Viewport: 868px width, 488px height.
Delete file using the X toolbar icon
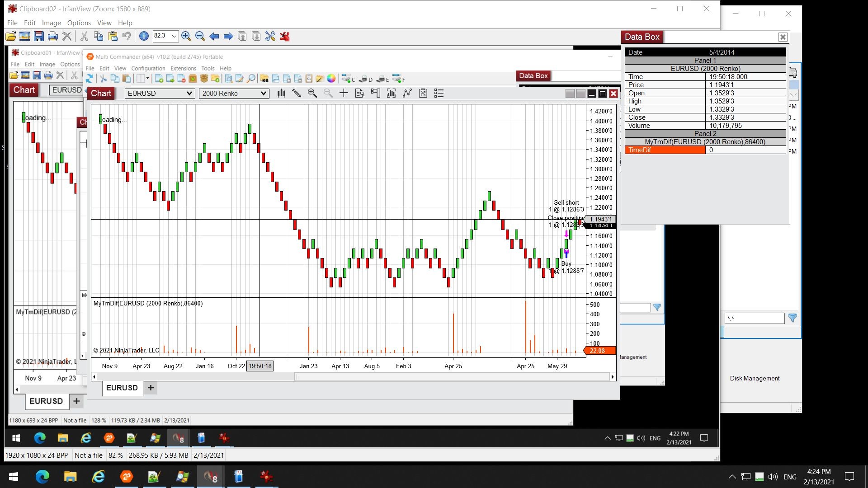click(x=67, y=36)
